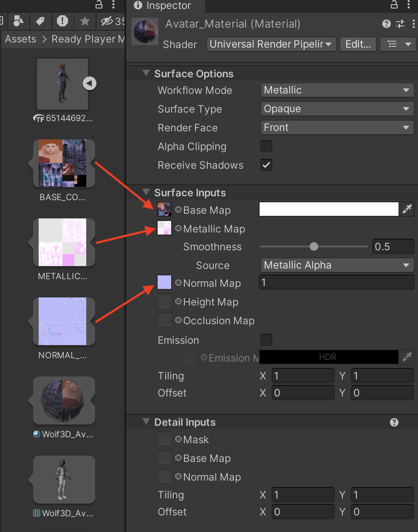The height and width of the screenshot is (532, 418).
Task: Select the search by type filter icon
Action: (19, 21)
